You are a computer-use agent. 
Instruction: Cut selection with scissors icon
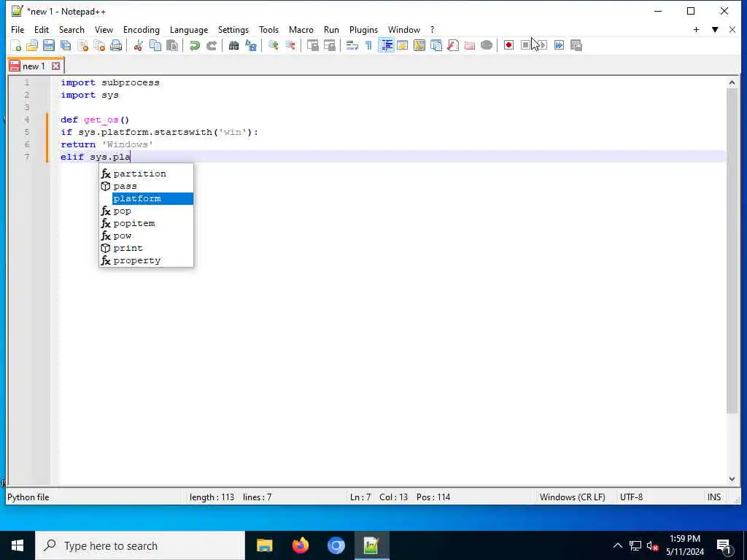(138, 45)
